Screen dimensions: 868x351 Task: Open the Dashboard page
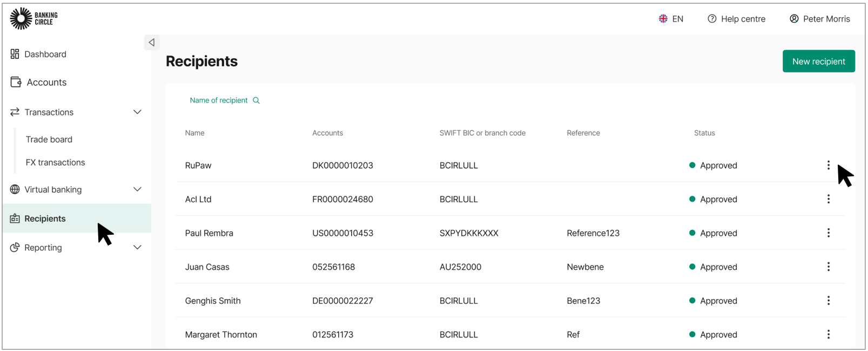coord(45,54)
